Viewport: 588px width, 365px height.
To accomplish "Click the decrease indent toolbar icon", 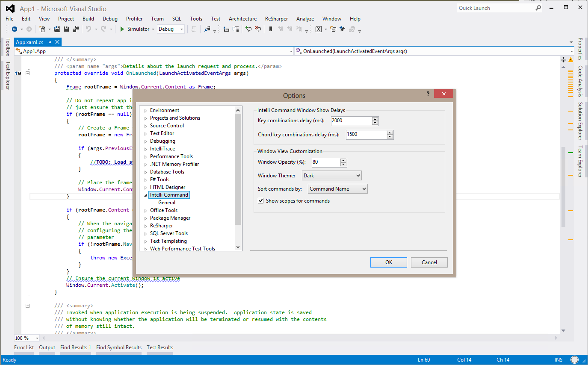I will pos(227,29).
